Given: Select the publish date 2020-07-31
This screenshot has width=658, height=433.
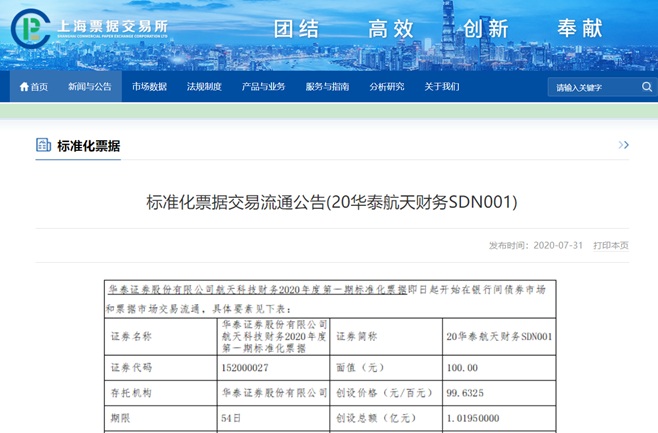Looking at the screenshot, I should point(558,245).
